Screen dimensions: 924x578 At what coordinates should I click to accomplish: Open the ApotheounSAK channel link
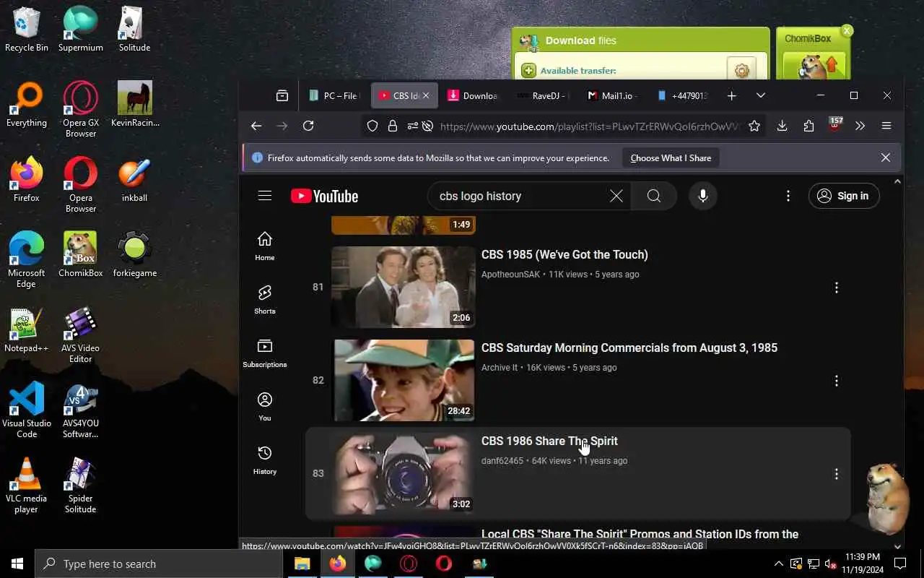(510, 275)
